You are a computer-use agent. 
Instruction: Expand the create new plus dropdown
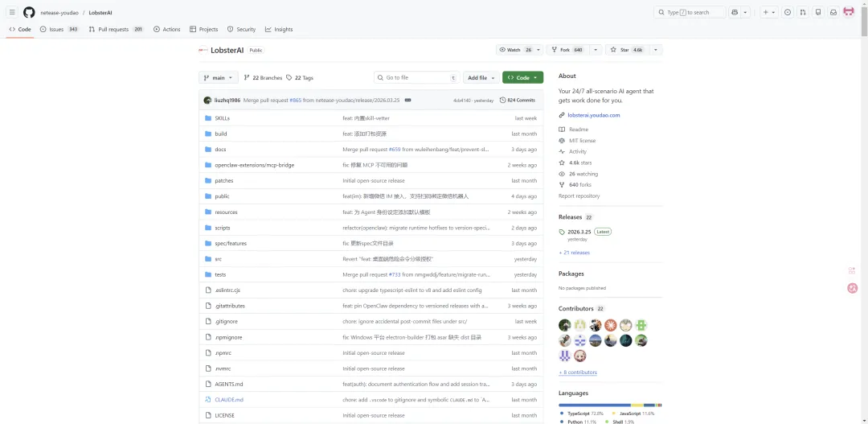click(x=769, y=12)
